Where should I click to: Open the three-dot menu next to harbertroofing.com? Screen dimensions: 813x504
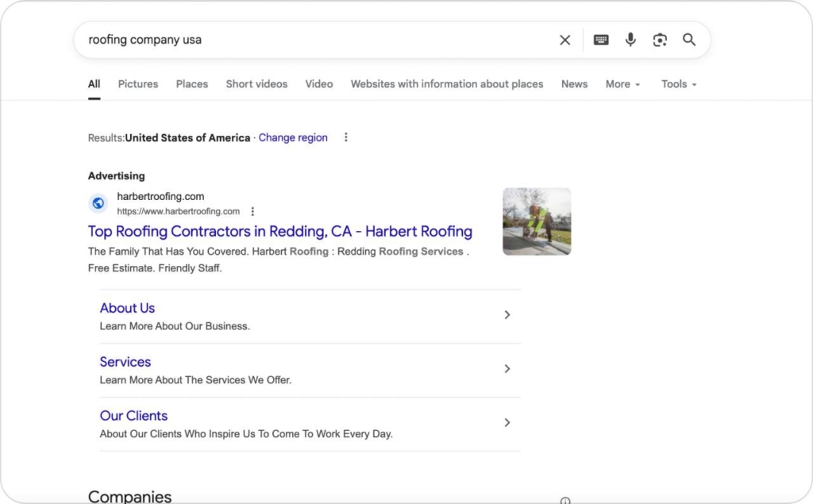pos(252,211)
